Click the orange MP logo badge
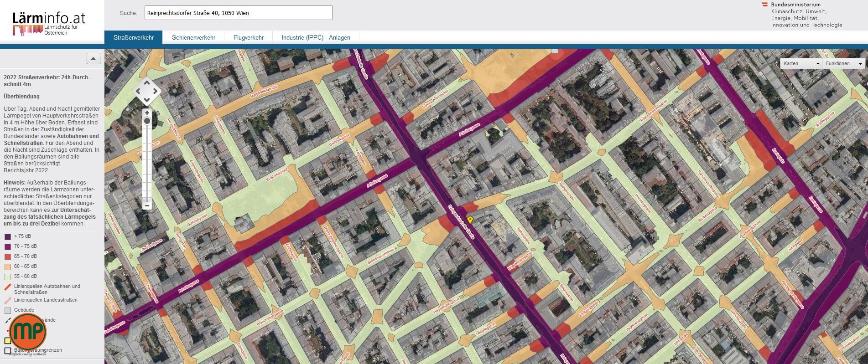 28,332
